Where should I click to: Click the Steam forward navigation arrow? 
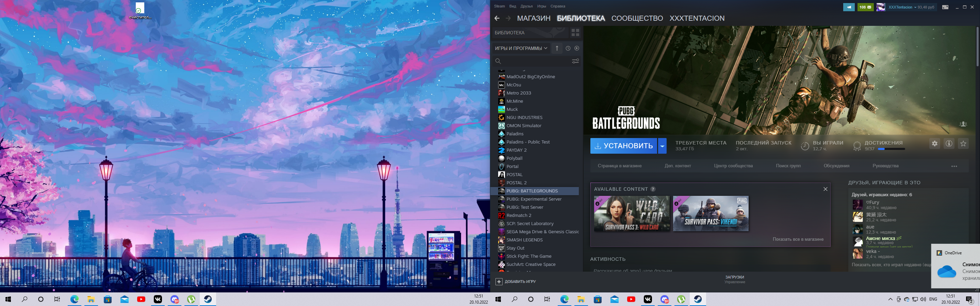tap(508, 18)
